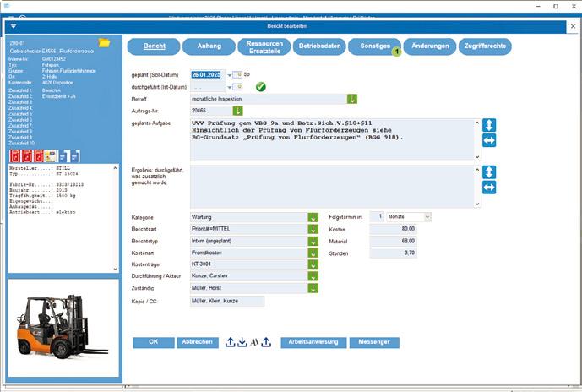The height and width of the screenshot is (392, 582).
Task: Click the Folgetermin interval number field
Action: [x=377, y=217]
